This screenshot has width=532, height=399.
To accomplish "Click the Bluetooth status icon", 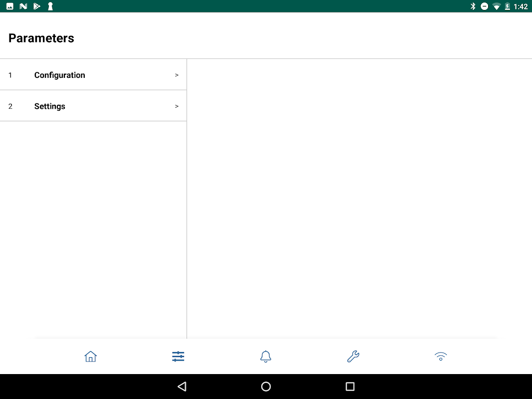I will coord(473,6).
